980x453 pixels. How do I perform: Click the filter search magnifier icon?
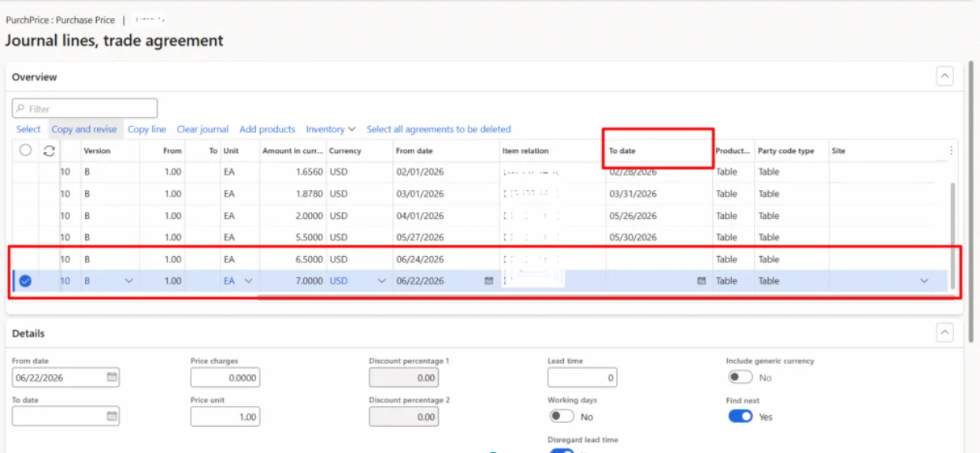tap(20, 109)
